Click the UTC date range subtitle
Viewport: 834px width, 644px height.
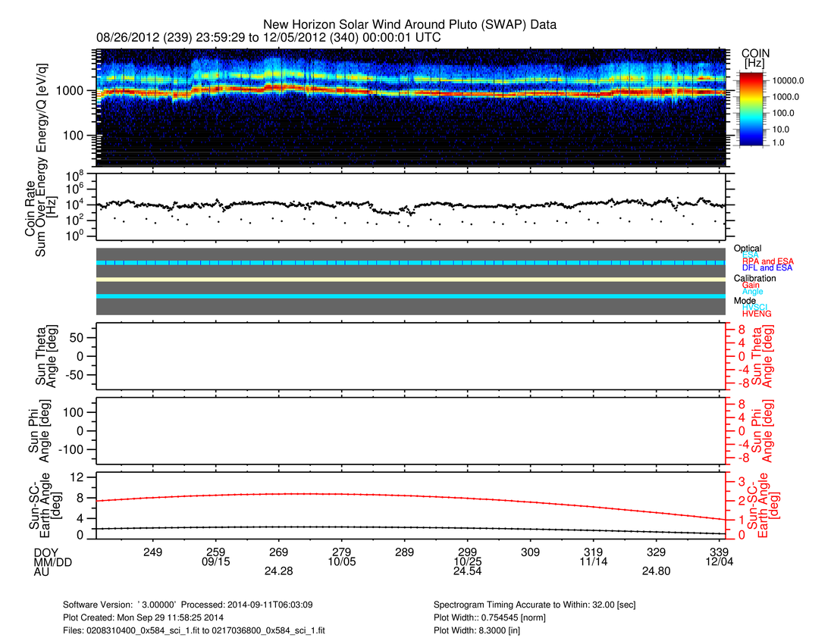[268, 37]
